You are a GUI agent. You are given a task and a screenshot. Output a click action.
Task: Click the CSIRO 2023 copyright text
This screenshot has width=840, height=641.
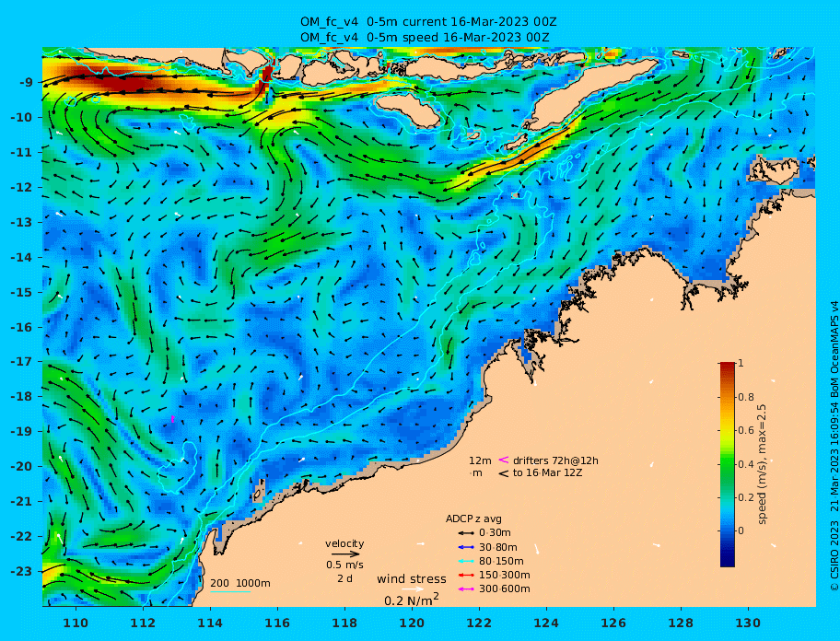point(833,446)
